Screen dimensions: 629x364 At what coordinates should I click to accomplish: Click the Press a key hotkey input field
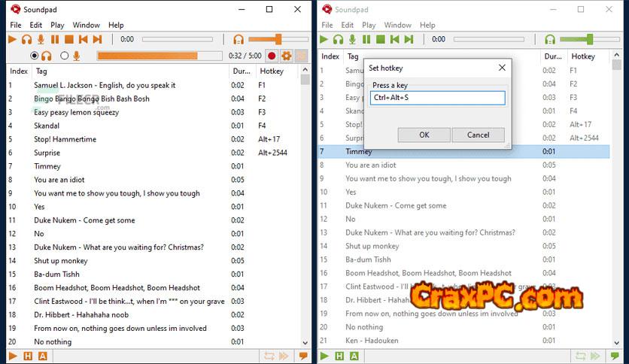[x=437, y=98]
